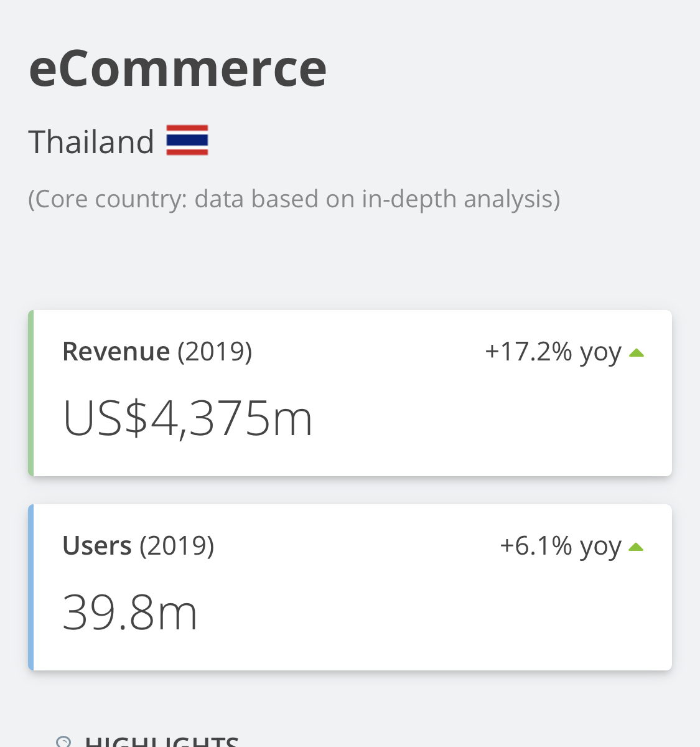Open the Highlights section heading

pos(162,742)
